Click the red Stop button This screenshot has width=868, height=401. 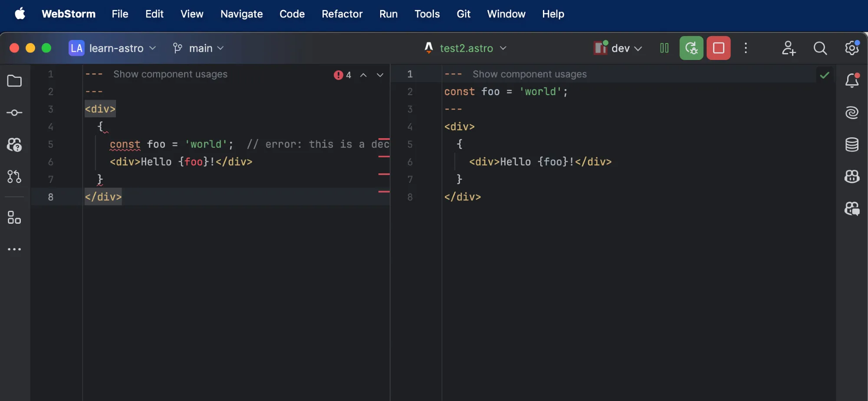[x=718, y=48]
